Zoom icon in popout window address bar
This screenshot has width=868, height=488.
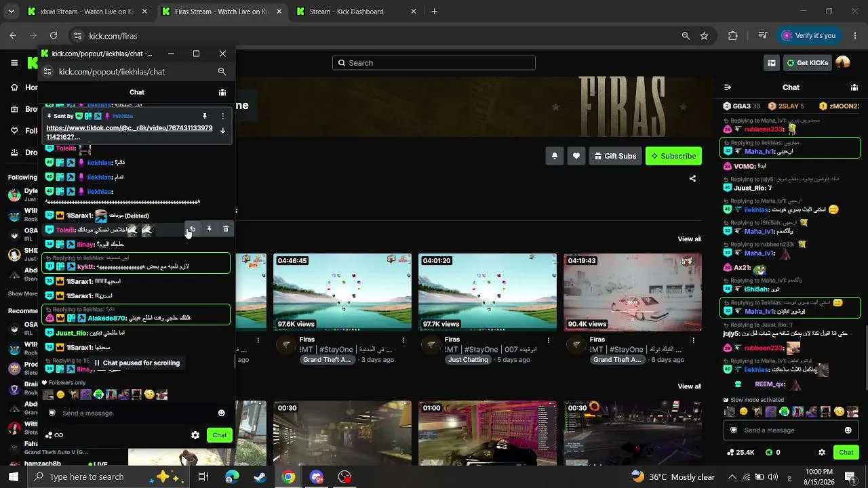[222, 72]
